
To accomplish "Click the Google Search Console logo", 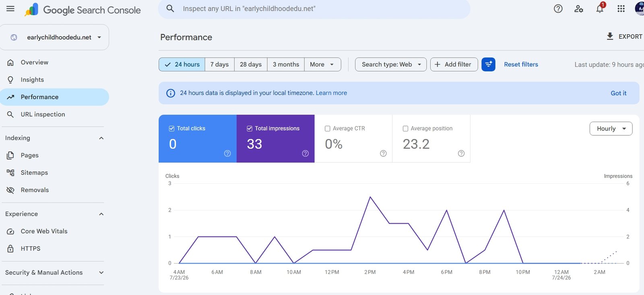I will [x=83, y=10].
